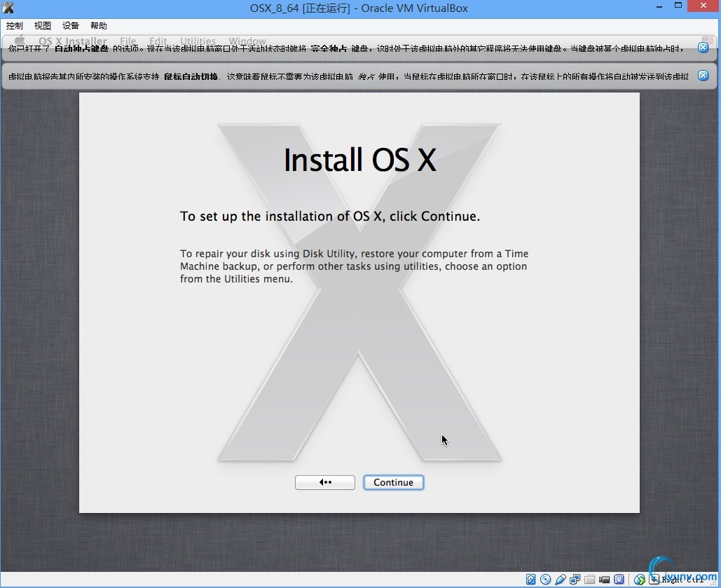Click the keyboard capture arrow icon
Viewport: 721px width, 588px height.
[654, 580]
